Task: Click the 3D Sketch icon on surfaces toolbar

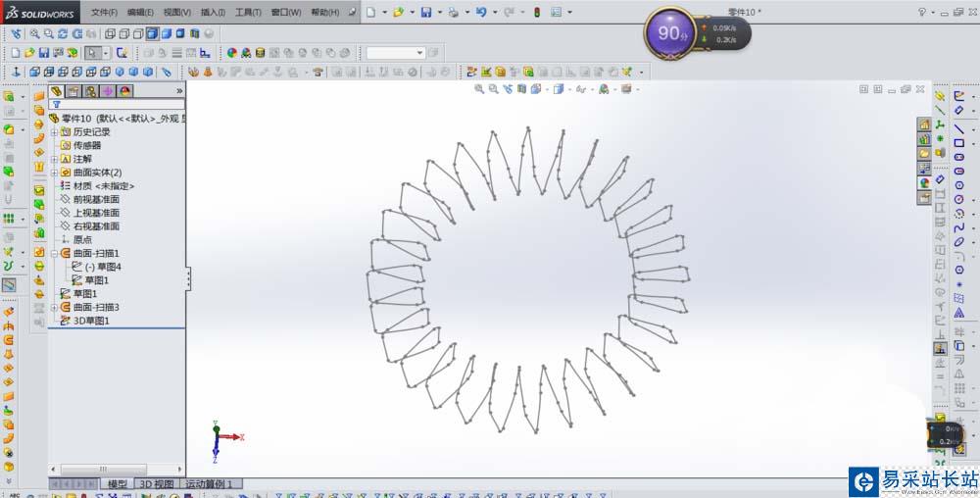Action: click(472, 73)
